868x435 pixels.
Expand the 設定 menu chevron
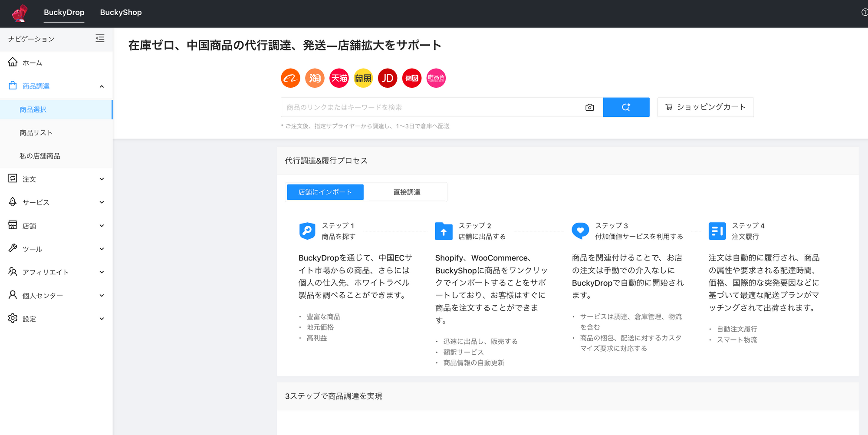(x=102, y=319)
